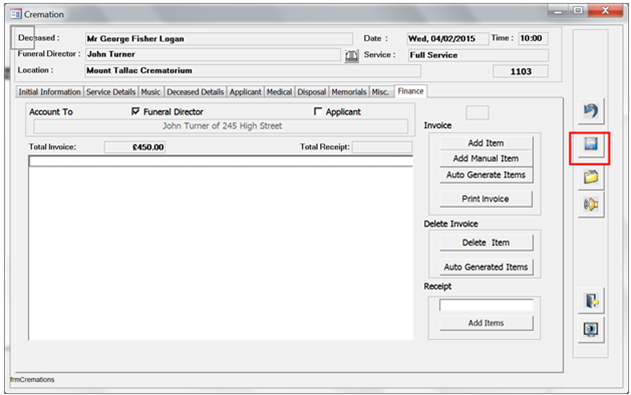Open the yellow folder icon

[x=591, y=177]
